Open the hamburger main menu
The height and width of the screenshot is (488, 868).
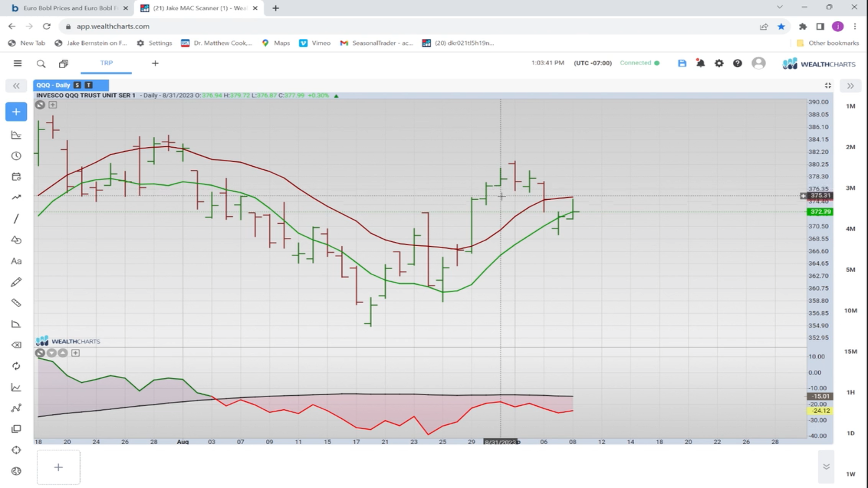click(x=18, y=63)
